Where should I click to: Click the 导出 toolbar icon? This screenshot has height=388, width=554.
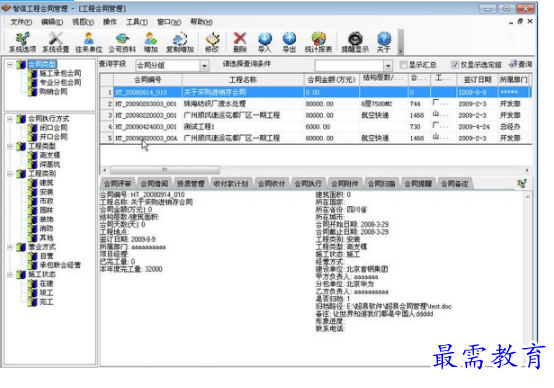click(x=289, y=42)
